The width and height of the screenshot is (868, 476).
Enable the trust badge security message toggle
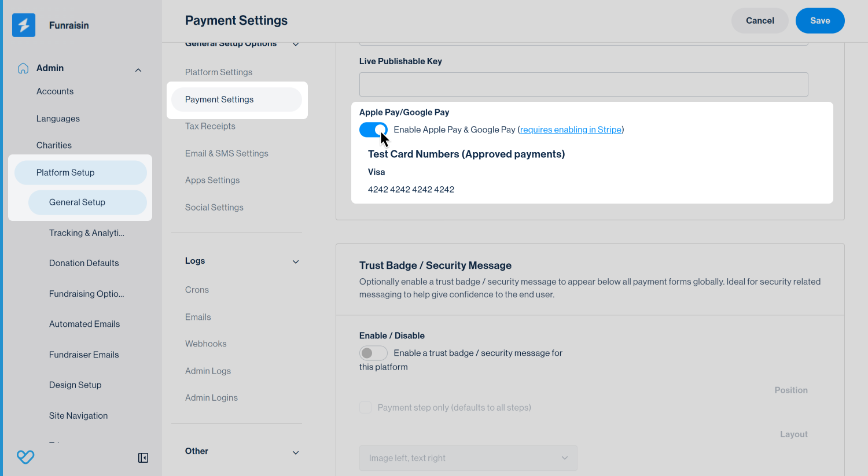coord(373,353)
